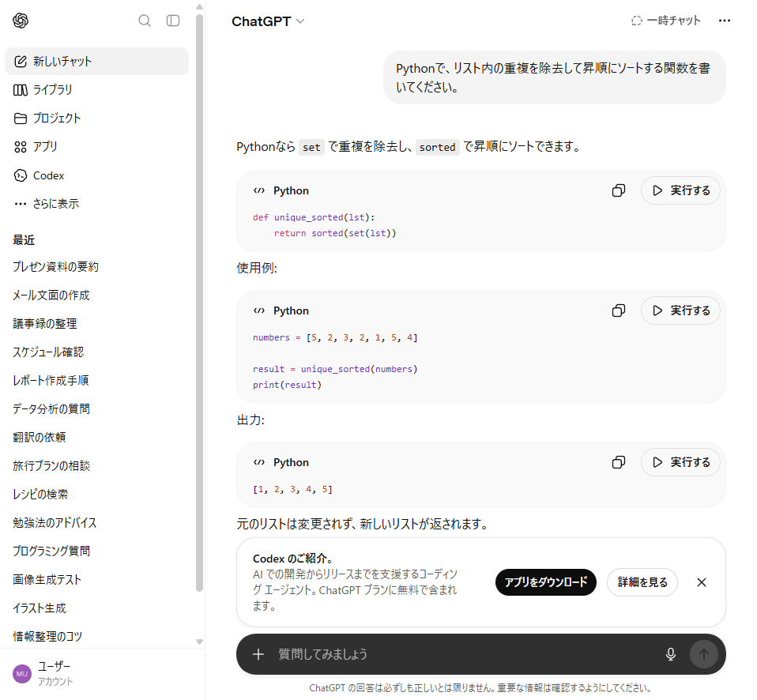Open the chat search magnifier icon

click(145, 21)
